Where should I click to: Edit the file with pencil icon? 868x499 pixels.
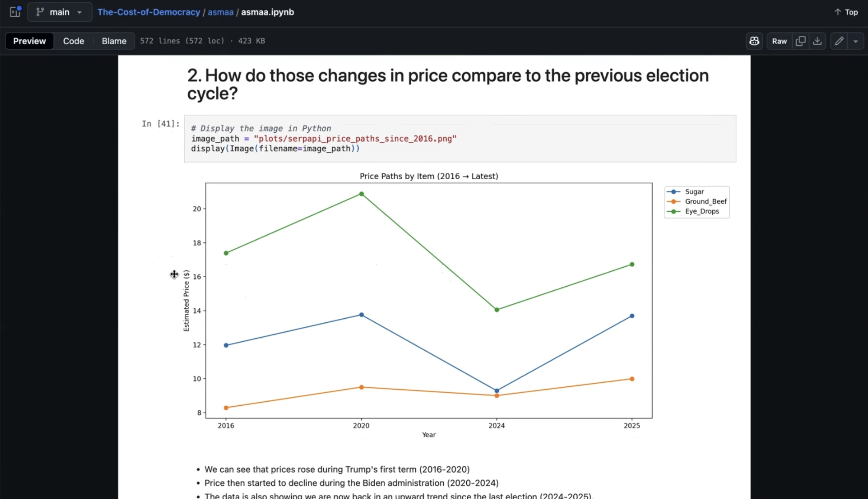[839, 41]
